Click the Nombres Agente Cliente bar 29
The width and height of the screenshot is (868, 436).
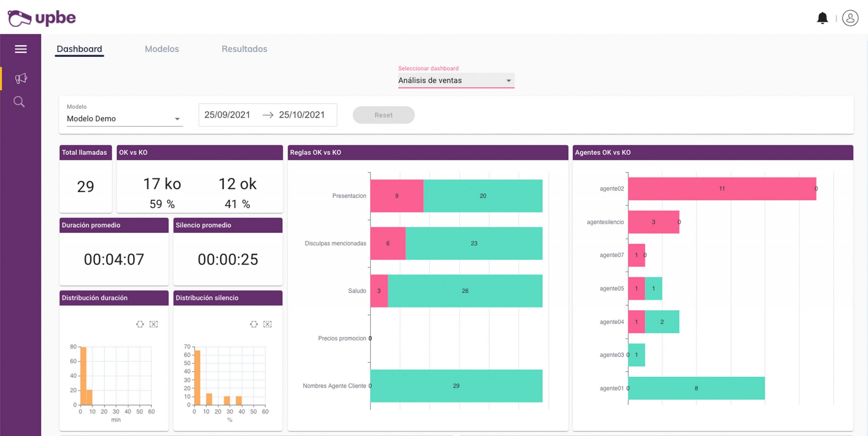tap(456, 386)
